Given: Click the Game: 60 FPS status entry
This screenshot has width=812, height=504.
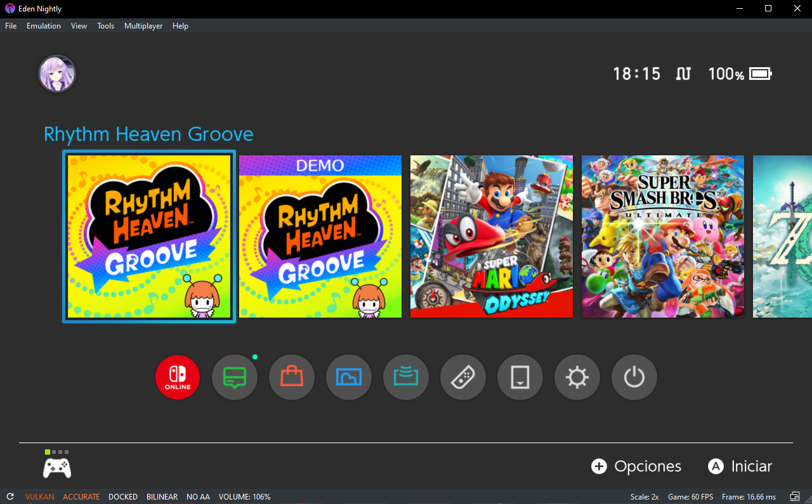Looking at the screenshot, I should click(x=691, y=497).
